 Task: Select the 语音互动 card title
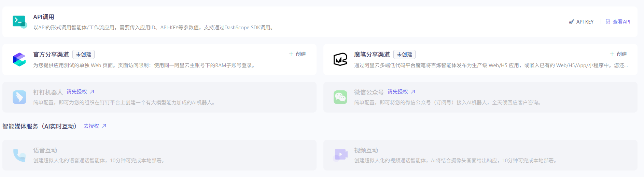tap(45, 150)
